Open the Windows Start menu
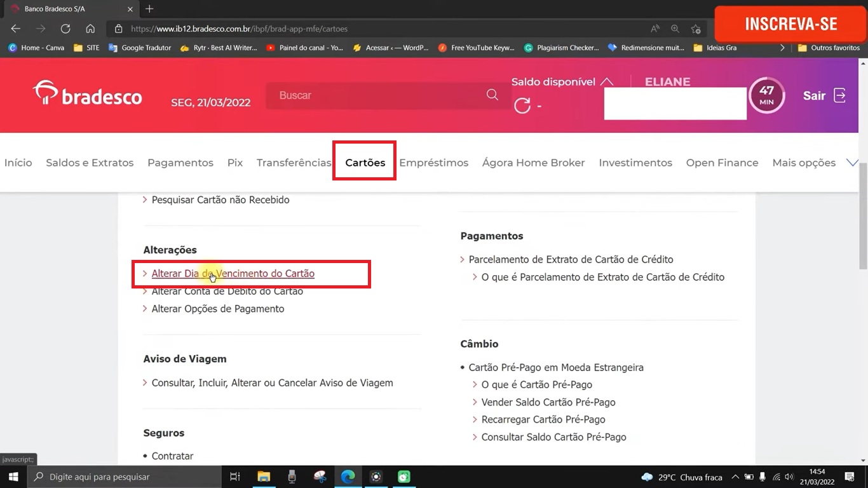 tap(13, 477)
